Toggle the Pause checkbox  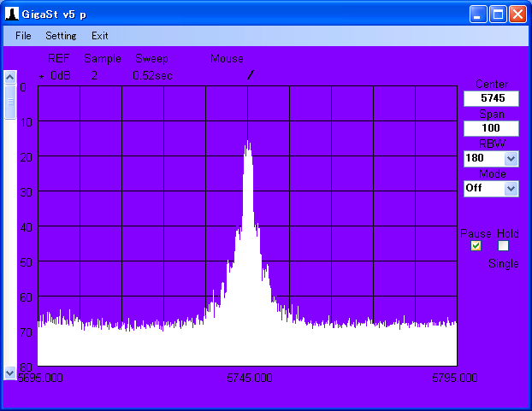coord(476,245)
